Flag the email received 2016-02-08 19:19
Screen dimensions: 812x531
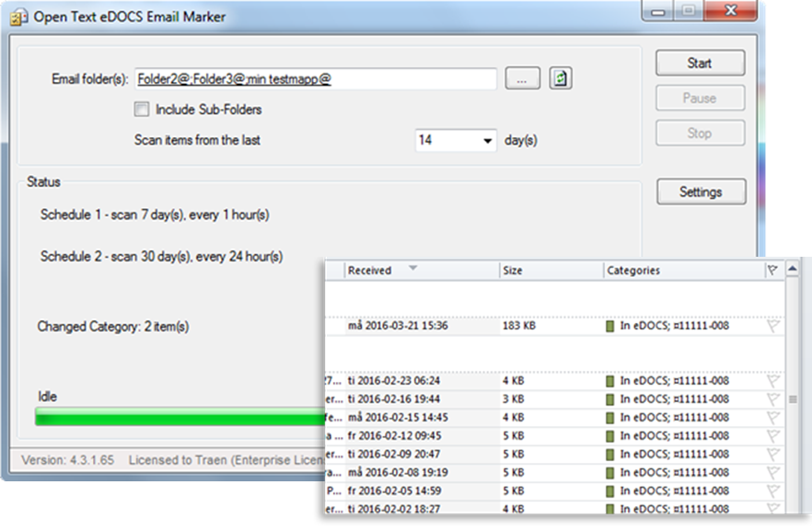point(773,472)
